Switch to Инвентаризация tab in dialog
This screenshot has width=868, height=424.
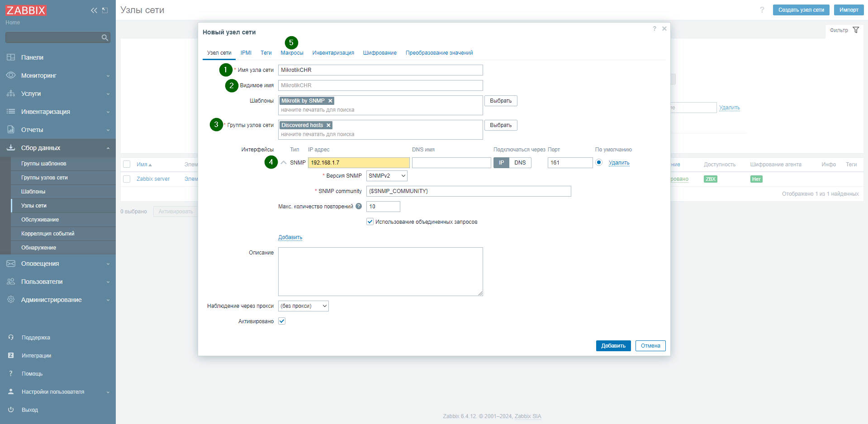pos(333,53)
